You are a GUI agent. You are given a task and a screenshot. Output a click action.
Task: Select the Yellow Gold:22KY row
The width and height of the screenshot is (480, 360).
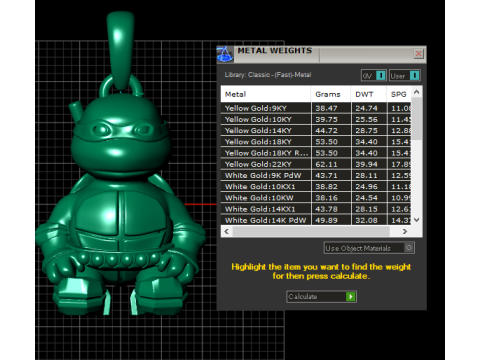point(316,164)
